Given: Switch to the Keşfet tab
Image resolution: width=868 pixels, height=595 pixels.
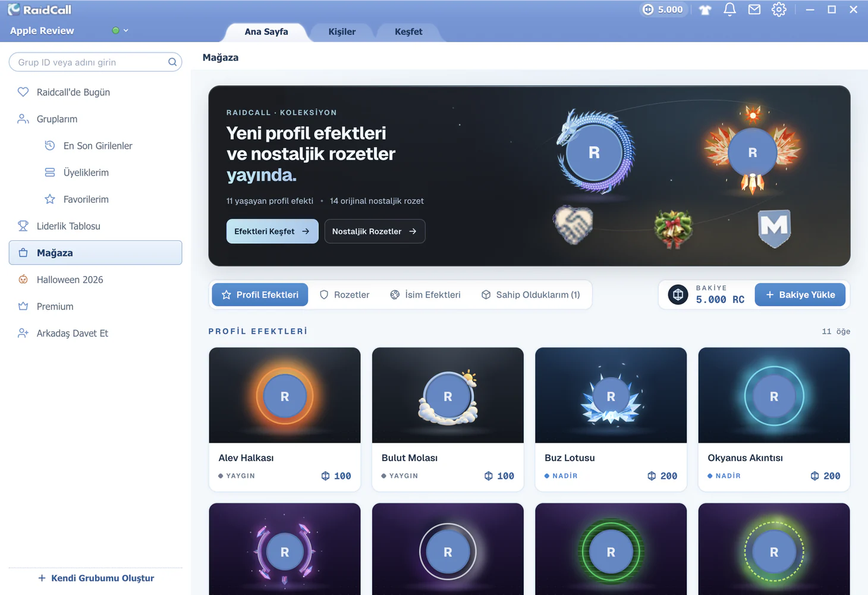Looking at the screenshot, I should tap(408, 32).
